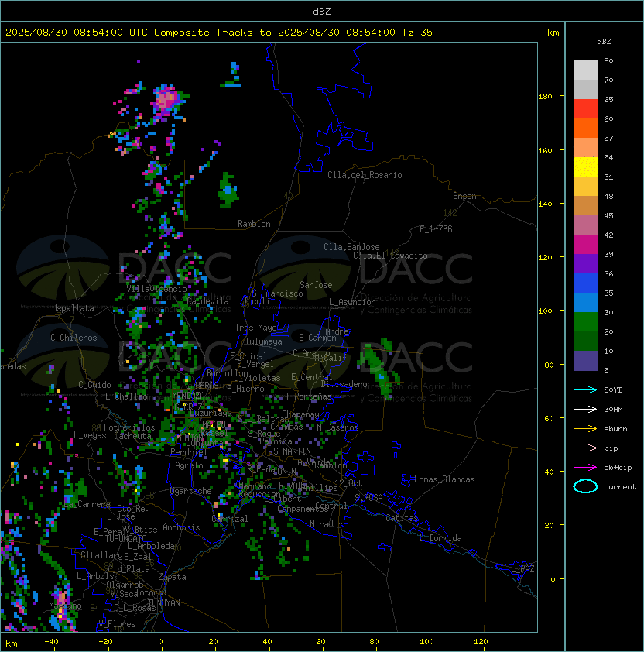Pick the light blue 30-35 dBZ swatch
Viewport: 644px width, 652px height.
585,302
